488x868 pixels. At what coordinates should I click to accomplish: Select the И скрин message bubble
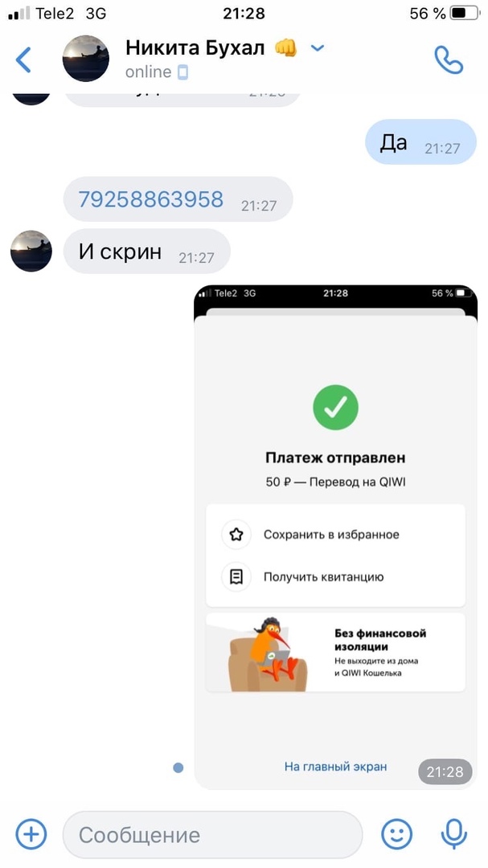(x=146, y=252)
